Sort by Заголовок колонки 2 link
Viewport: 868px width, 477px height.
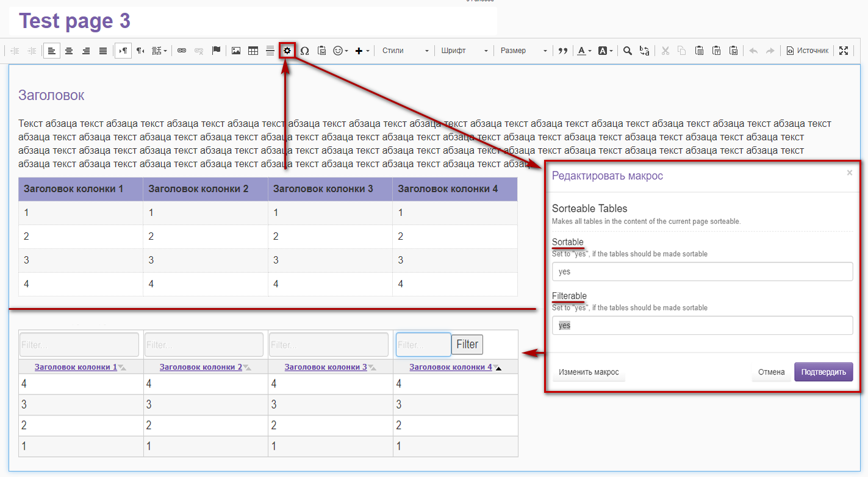[x=201, y=367]
